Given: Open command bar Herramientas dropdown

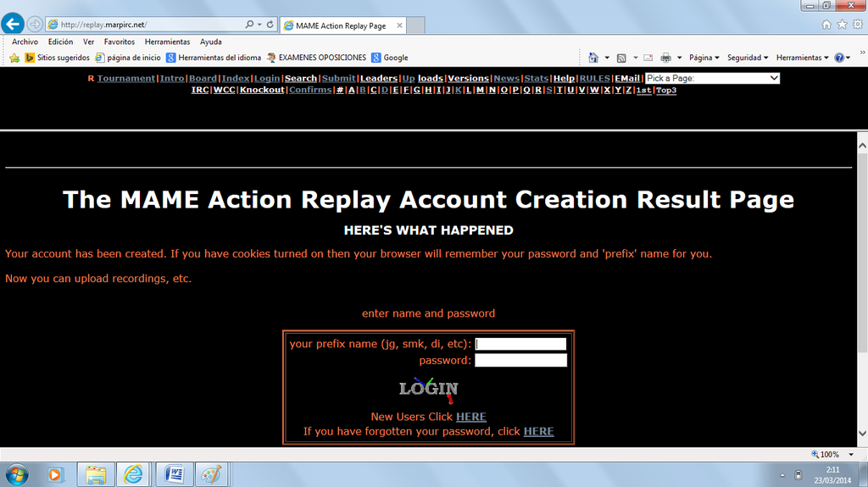Looking at the screenshot, I should point(802,58).
